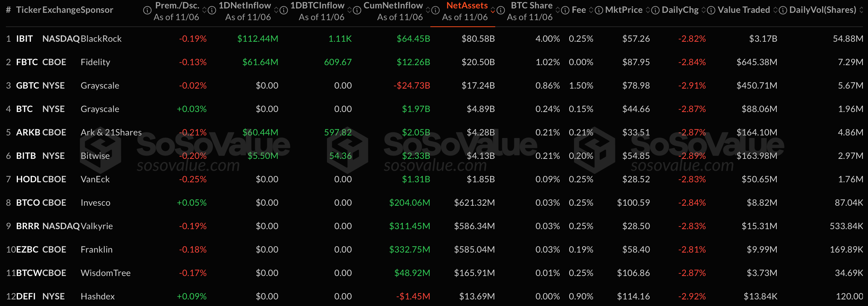Click the DailyVol(Shares) column header label
This screenshot has height=306, width=868.
(823, 10)
